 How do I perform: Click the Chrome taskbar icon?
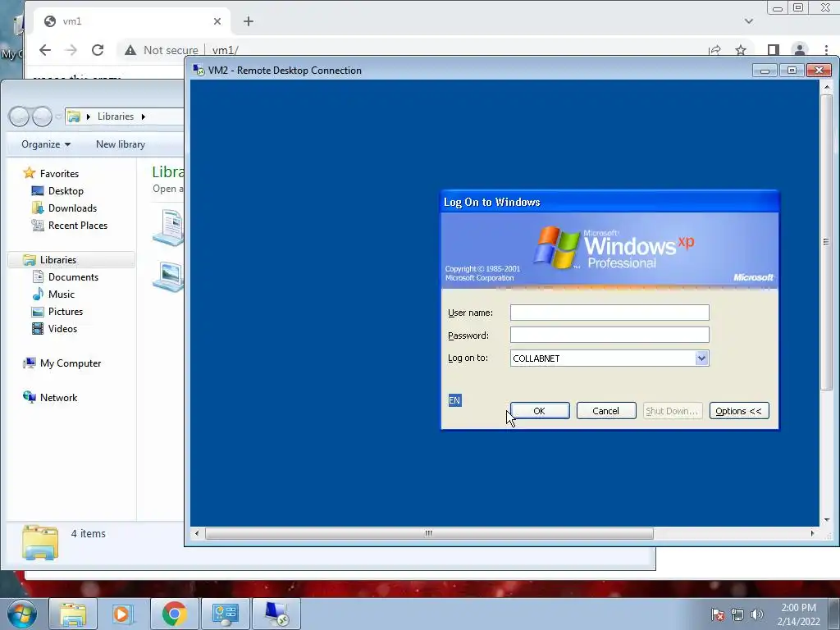pyautogui.click(x=174, y=614)
